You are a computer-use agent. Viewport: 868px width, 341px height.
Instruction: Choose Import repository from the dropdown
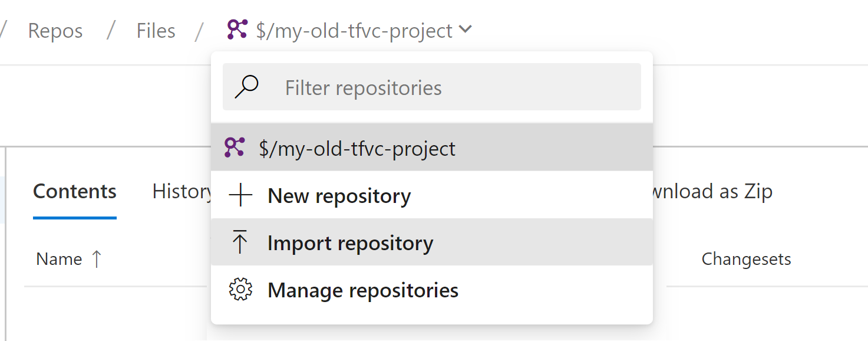tap(350, 243)
